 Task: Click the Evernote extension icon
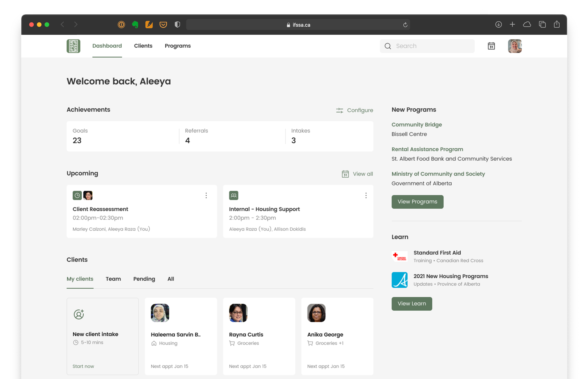click(135, 25)
